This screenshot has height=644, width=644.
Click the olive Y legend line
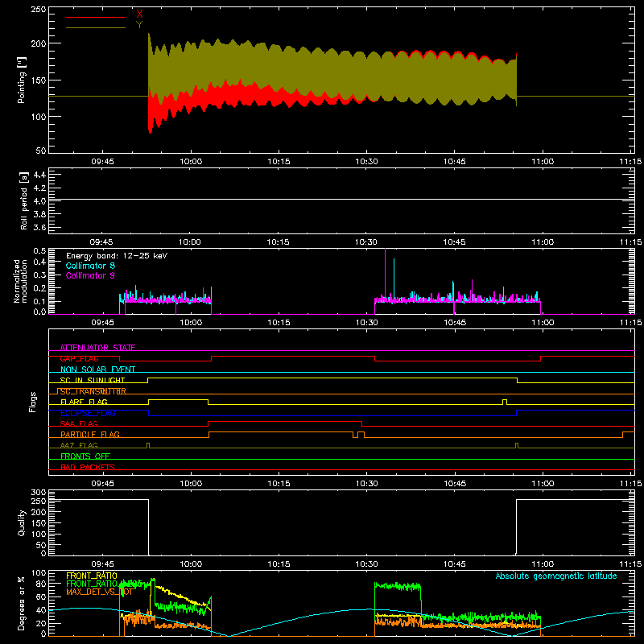coord(96,27)
